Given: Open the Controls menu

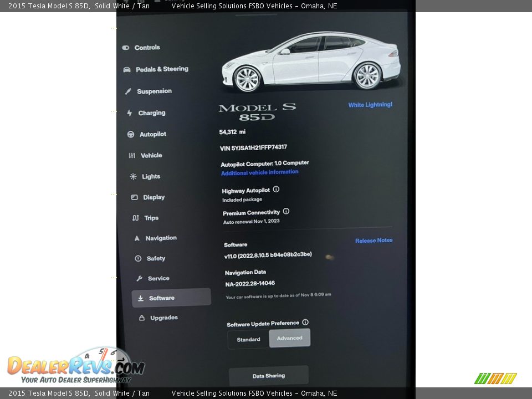Looking at the screenshot, I should pyautogui.click(x=147, y=48).
